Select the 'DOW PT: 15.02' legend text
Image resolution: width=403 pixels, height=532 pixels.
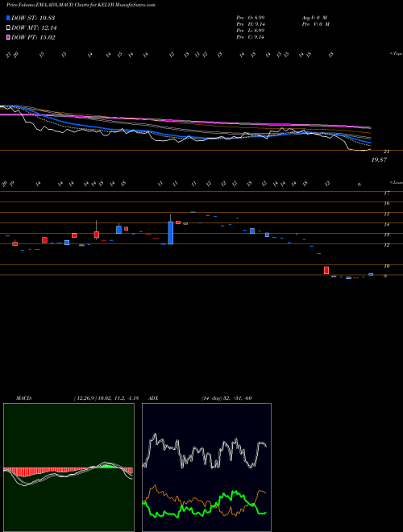click(x=33, y=37)
